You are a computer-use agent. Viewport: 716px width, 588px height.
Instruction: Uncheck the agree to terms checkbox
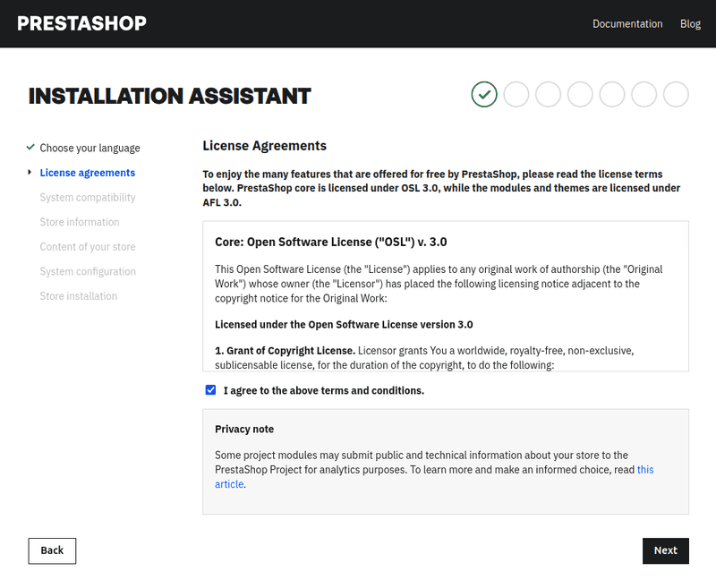coord(211,390)
